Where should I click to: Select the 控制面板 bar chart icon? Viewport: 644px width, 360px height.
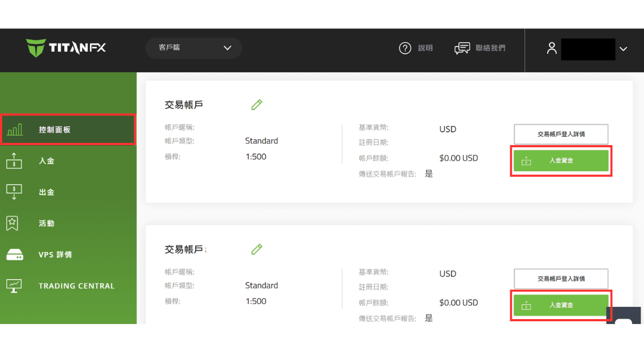click(x=15, y=129)
